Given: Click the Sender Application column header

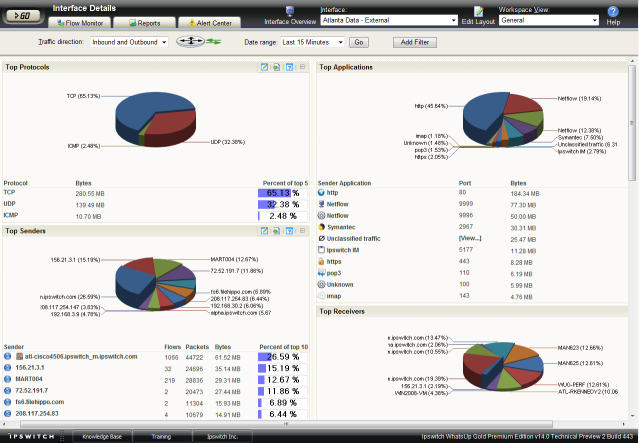Looking at the screenshot, I should (344, 183).
